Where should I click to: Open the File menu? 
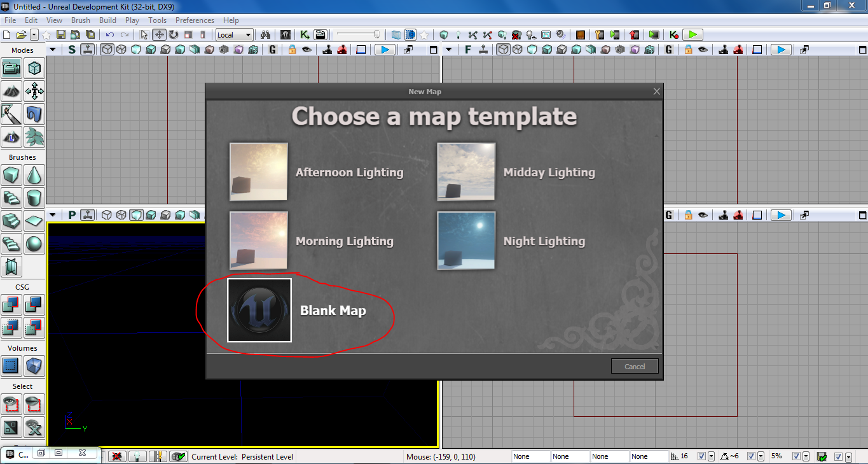coord(10,20)
